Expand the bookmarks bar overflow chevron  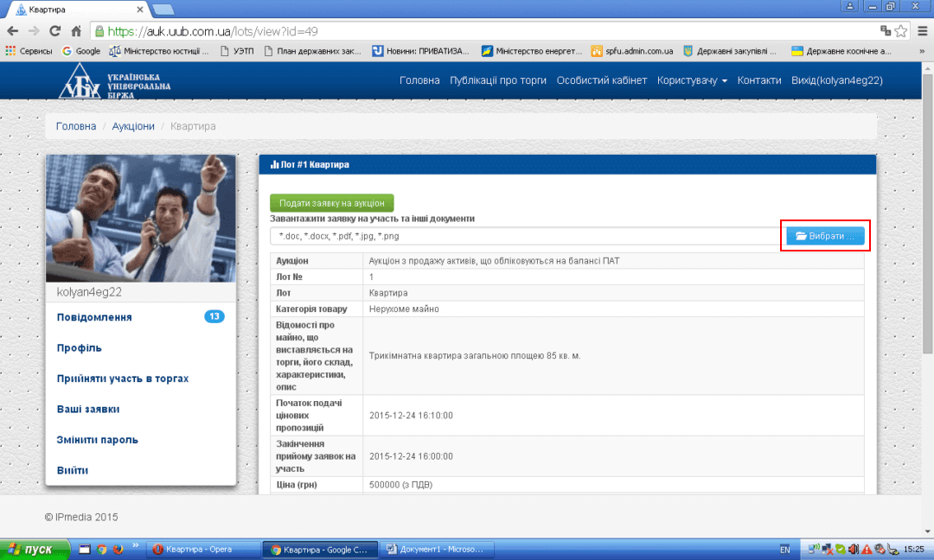922,51
